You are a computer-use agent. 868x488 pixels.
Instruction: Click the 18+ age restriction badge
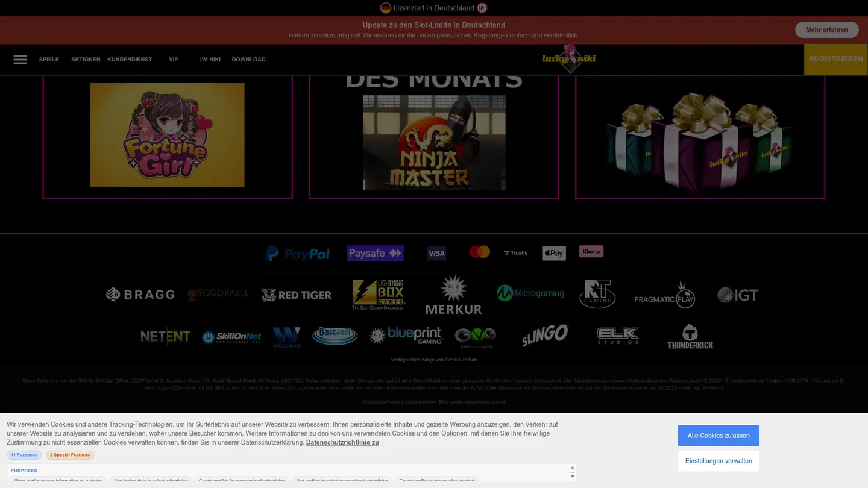pos(482,8)
